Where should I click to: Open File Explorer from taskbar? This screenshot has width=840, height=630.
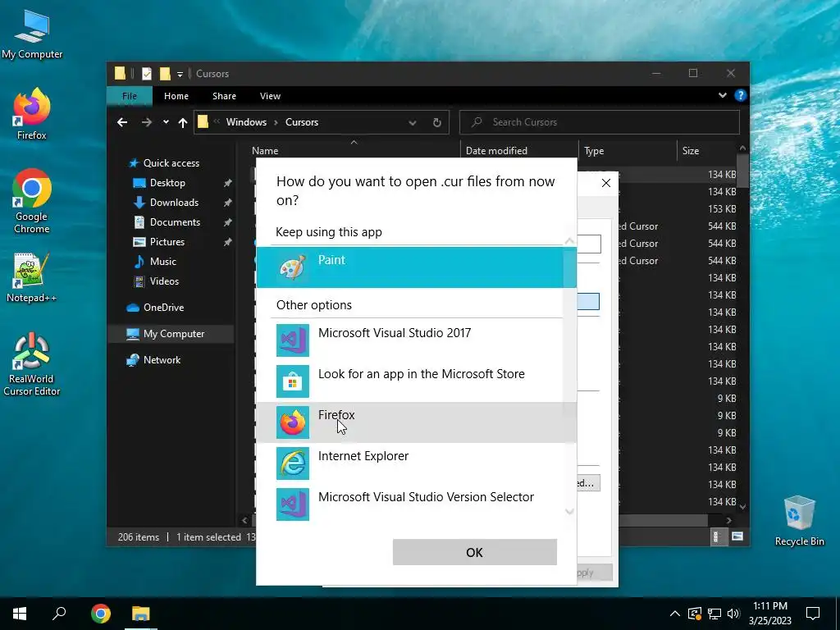click(141, 614)
